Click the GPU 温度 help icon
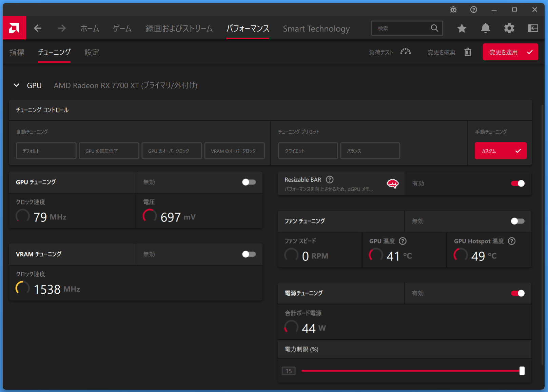Screen dimensions: 548x392 click(403, 241)
